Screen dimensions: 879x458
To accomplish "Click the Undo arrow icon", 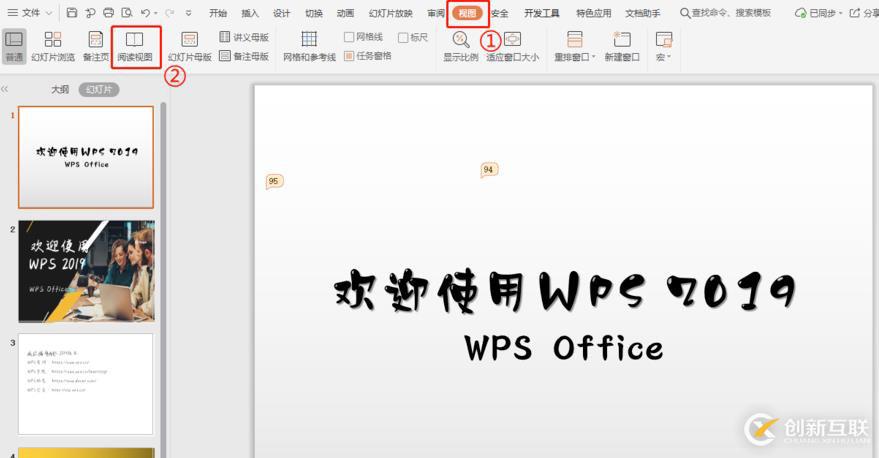I will click(145, 12).
